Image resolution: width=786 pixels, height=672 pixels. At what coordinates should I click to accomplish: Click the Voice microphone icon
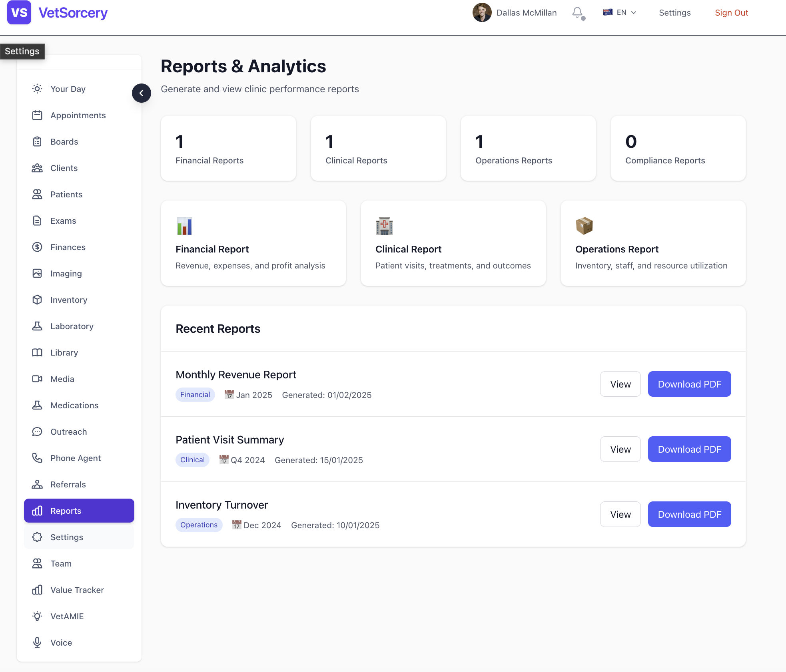(37, 643)
